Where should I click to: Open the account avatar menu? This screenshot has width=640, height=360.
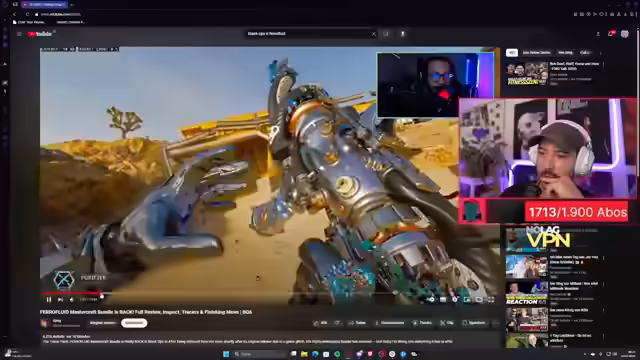coord(624,34)
